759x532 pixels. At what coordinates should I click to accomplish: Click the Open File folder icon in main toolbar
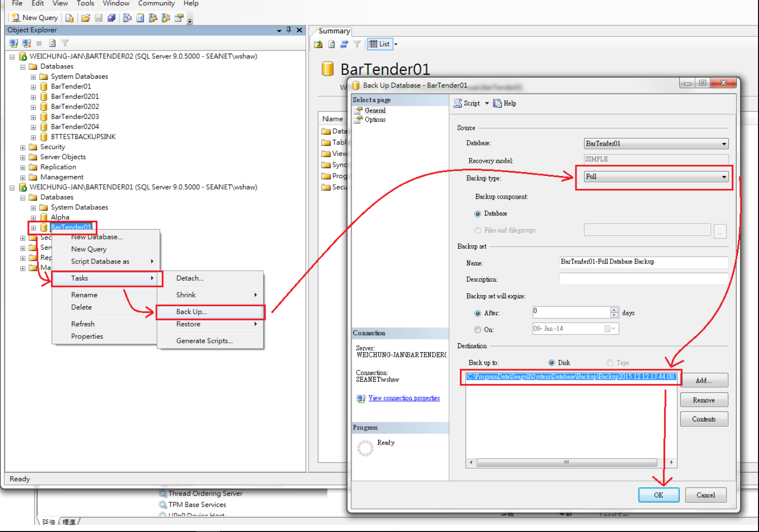coord(86,18)
